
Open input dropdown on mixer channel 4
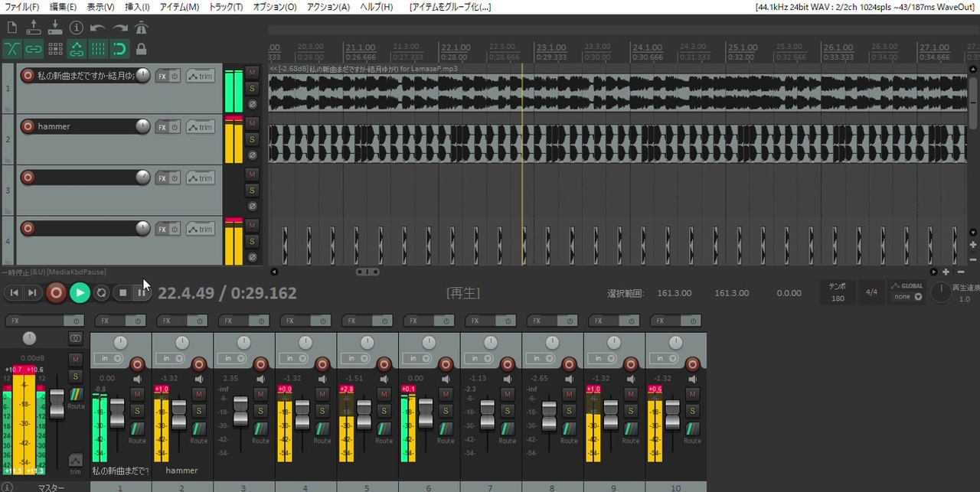pyautogui.click(x=293, y=358)
